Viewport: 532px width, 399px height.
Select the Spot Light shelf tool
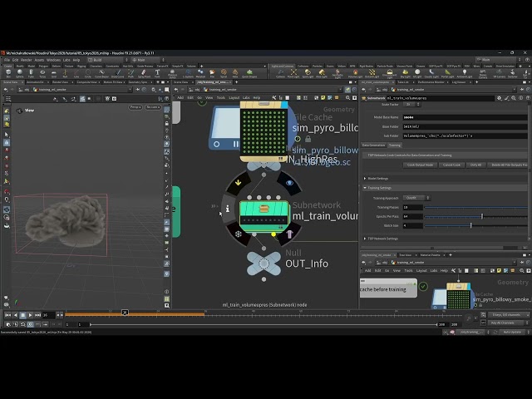(x=308, y=73)
